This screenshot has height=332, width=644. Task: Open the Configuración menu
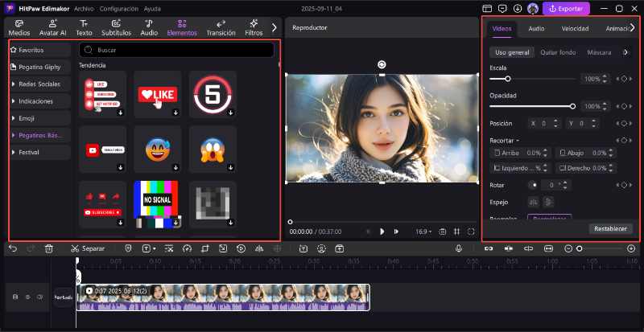tap(119, 9)
